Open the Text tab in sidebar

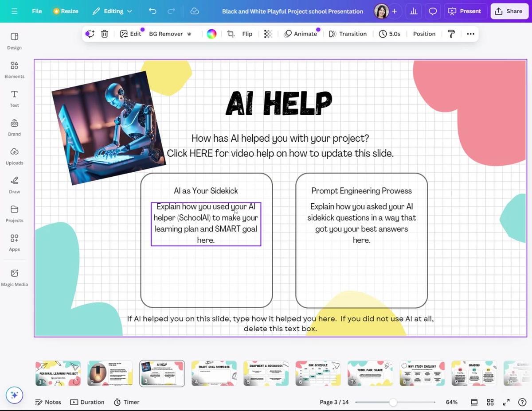pyautogui.click(x=14, y=98)
